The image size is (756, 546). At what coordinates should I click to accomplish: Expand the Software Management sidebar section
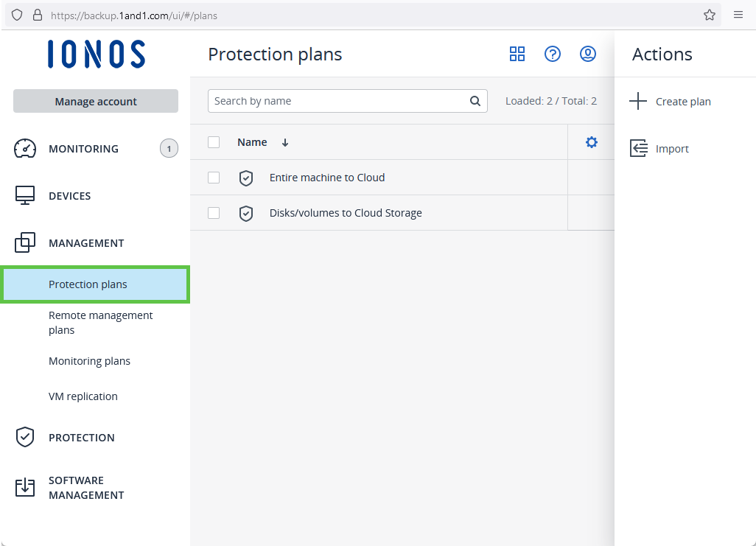(85, 488)
